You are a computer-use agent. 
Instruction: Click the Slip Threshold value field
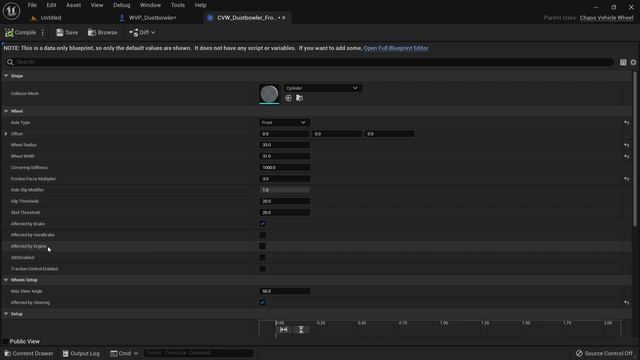284,201
